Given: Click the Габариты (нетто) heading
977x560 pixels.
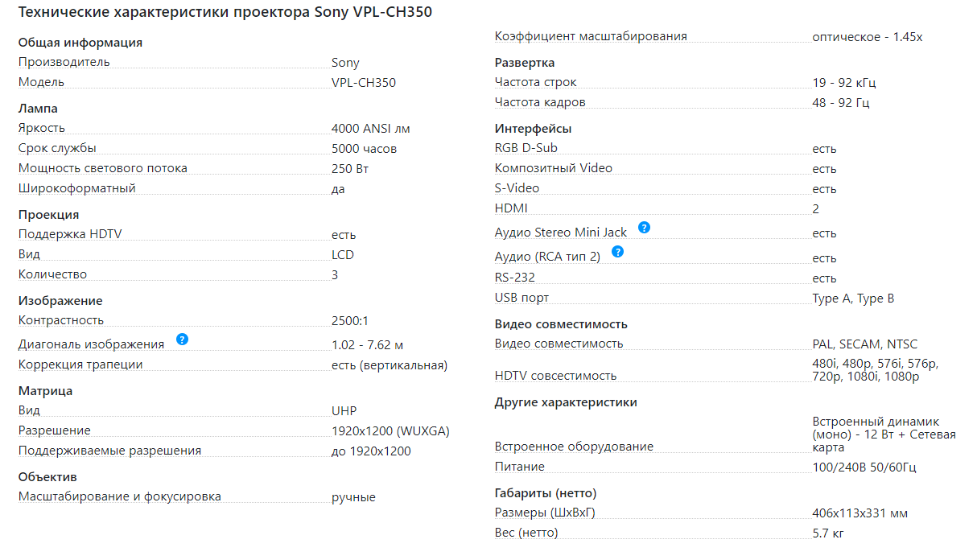Looking at the screenshot, I should tap(546, 493).
